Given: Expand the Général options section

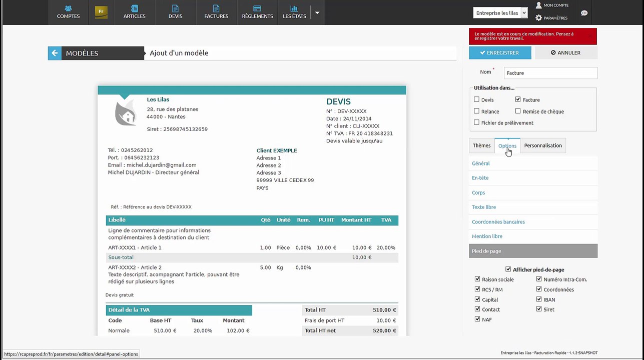Looking at the screenshot, I should point(533,163).
